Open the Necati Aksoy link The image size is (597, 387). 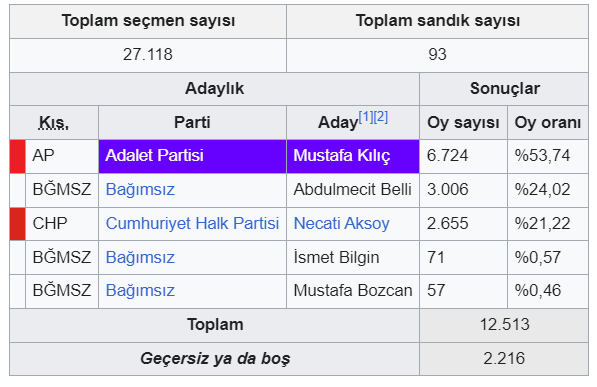(342, 224)
